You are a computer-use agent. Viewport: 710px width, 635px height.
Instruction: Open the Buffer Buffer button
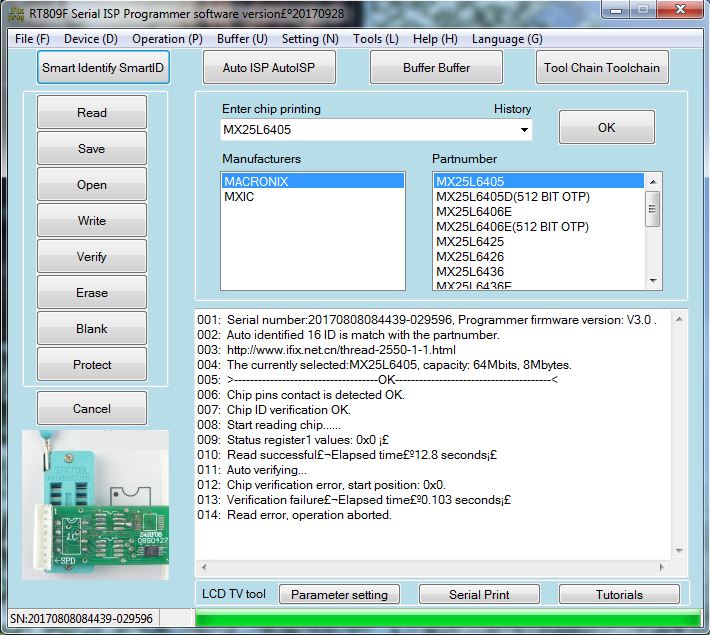point(436,67)
